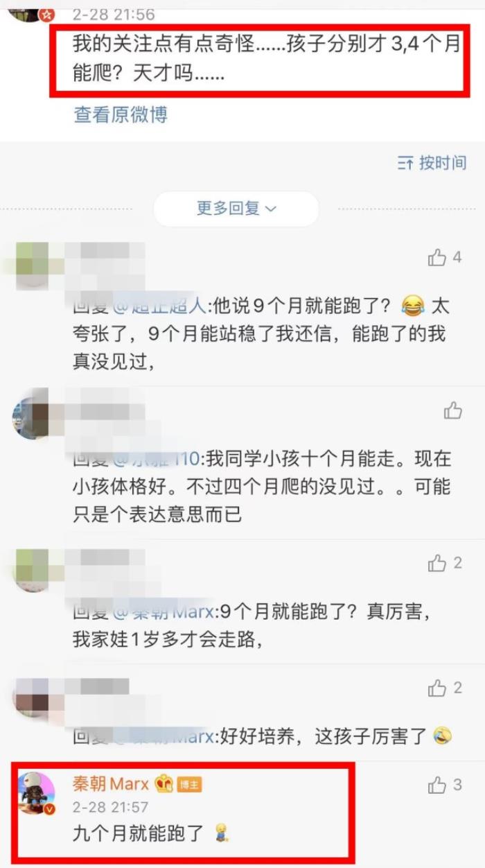Open avatar of second blurred commenter
Viewport: 485px width, 868px height.
tap(31, 416)
